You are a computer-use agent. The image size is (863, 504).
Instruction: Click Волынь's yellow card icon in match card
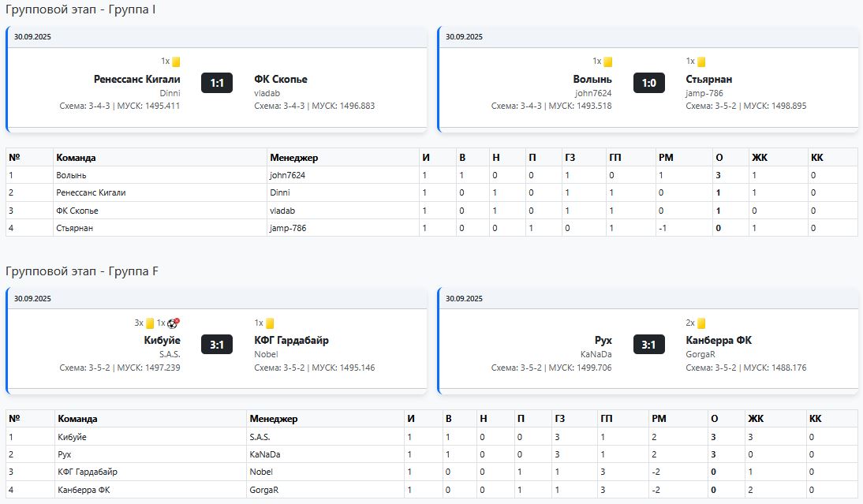608,62
